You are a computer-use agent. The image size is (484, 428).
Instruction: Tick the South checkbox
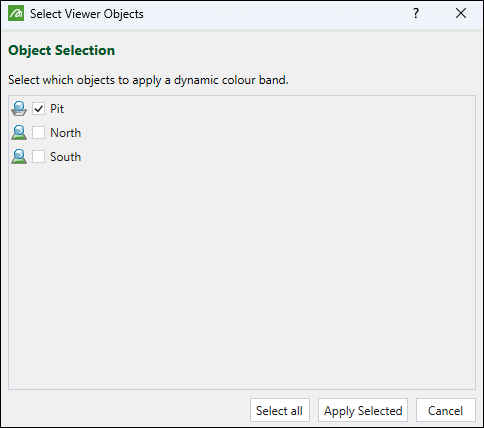(x=38, y=157)
